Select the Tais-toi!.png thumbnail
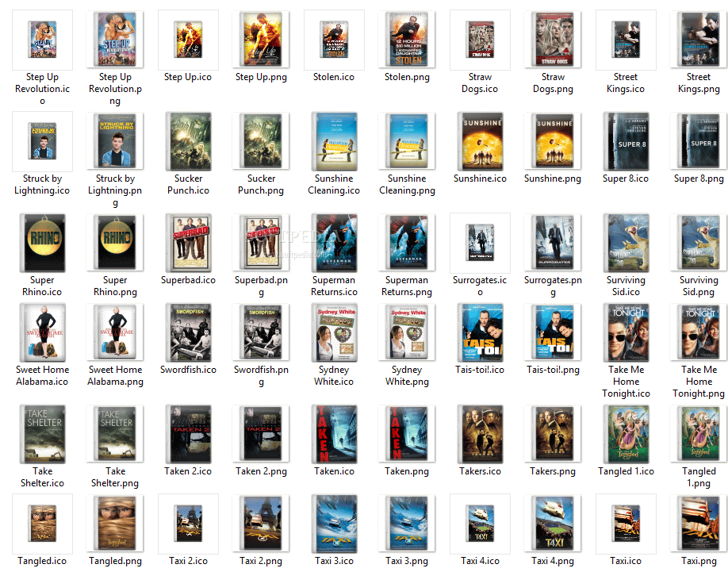728x572 pixels. pos(553,332)
